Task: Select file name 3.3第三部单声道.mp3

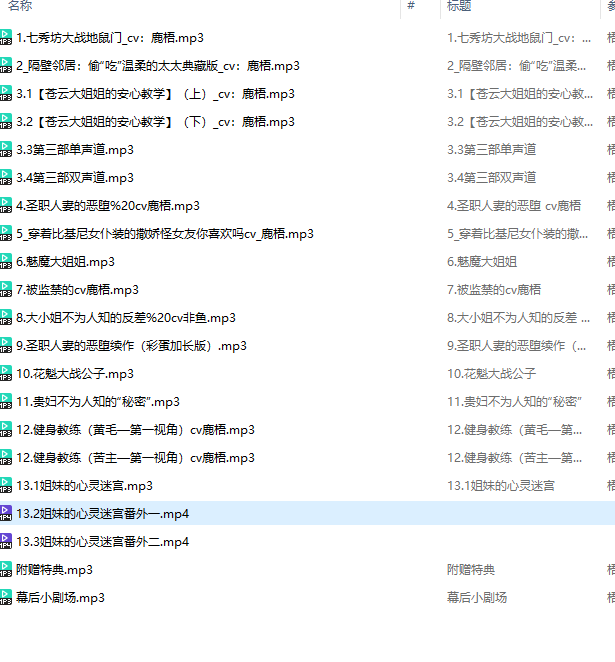Action: [75, 149]
